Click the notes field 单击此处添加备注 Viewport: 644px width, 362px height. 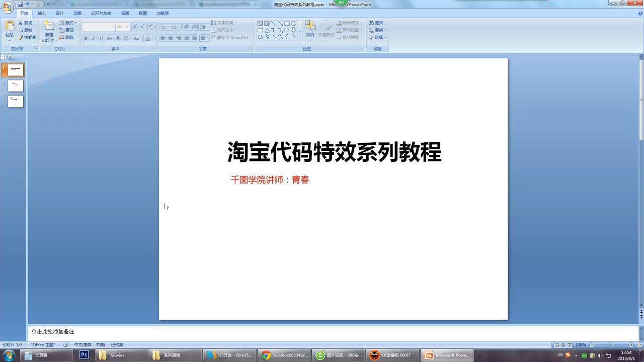pos(333,332)
